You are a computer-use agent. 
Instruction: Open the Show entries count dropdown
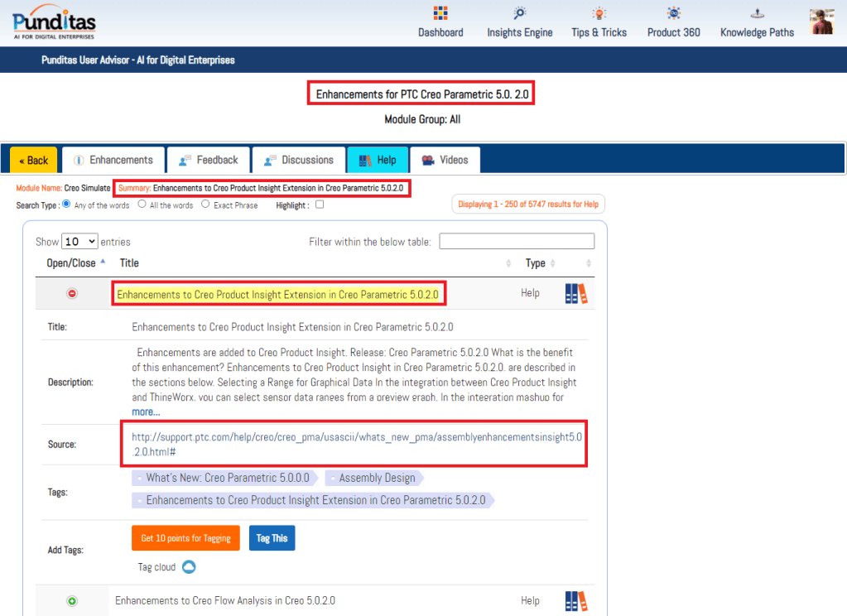click(x=79, y=242)
